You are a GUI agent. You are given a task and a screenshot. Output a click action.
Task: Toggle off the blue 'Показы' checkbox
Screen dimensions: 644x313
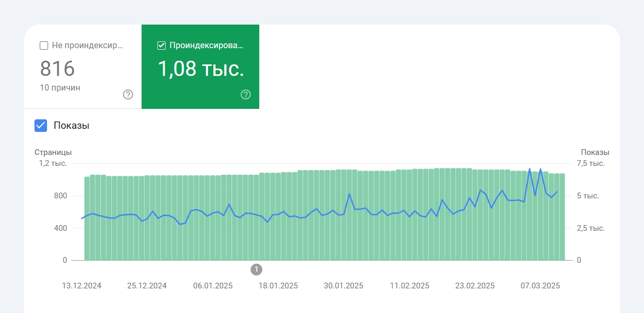coord(41,126)
